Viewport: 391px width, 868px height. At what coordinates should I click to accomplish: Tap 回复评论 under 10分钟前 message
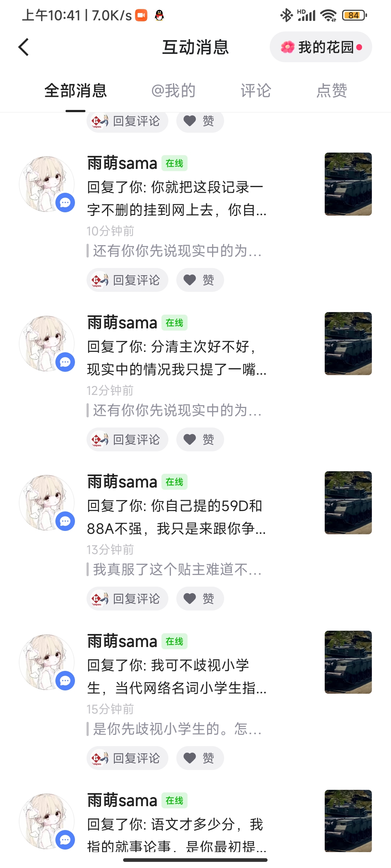[x=127, y=280]
